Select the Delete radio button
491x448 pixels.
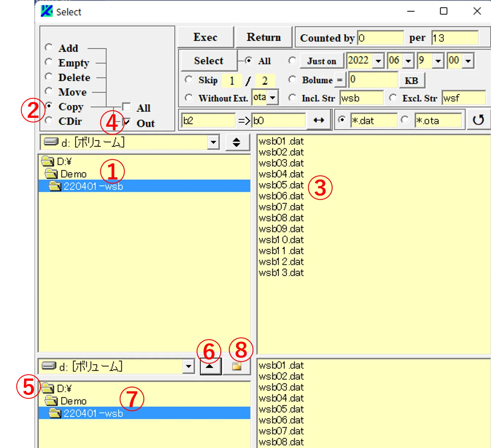49,77
